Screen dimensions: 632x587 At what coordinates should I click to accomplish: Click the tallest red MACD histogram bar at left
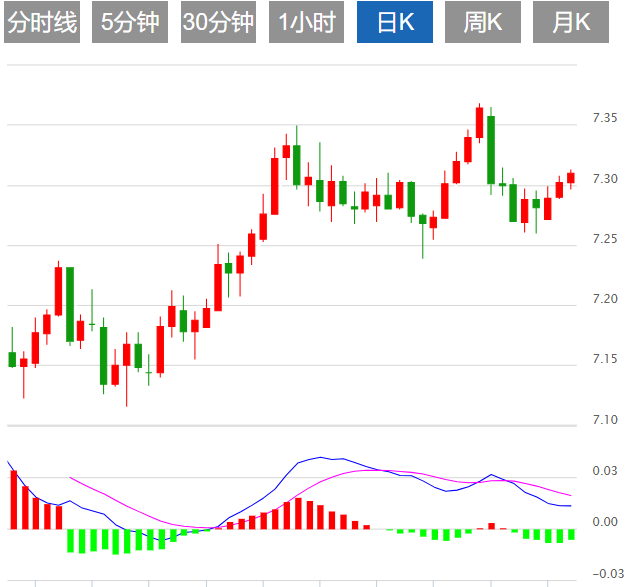tap(14, 500)
